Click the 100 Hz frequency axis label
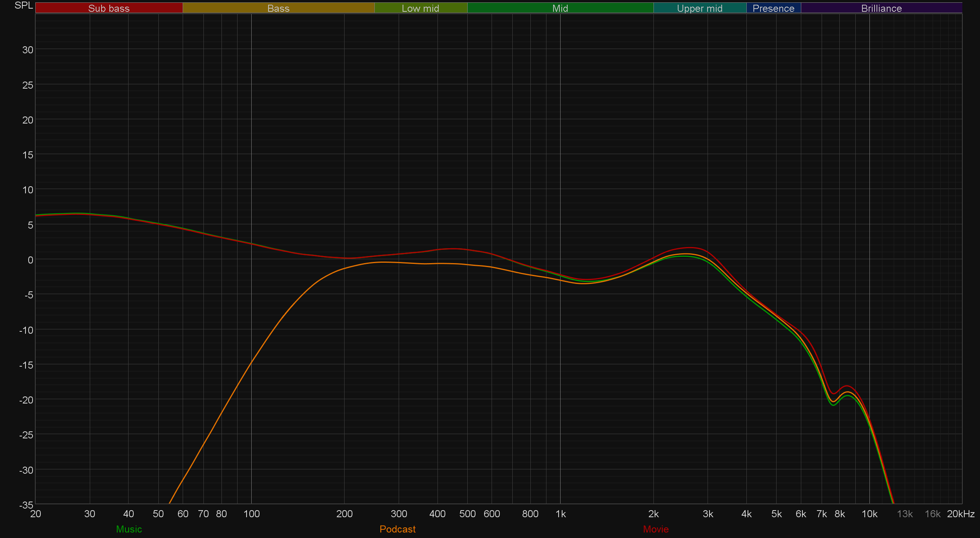Viewport: 980px width, 538px height. click(251, 514)
